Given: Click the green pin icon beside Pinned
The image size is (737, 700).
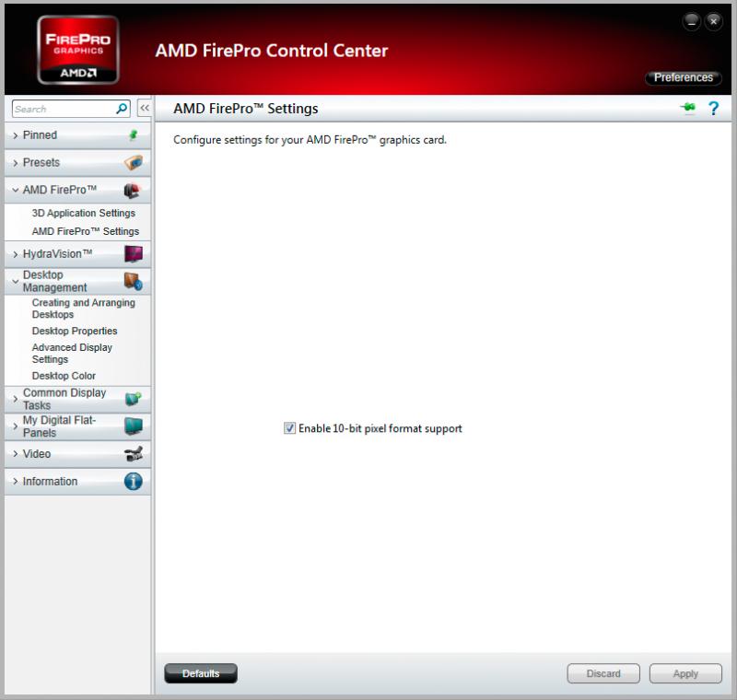Looking at the screenshot, I should pyautogui.click(x=134, y=135).
